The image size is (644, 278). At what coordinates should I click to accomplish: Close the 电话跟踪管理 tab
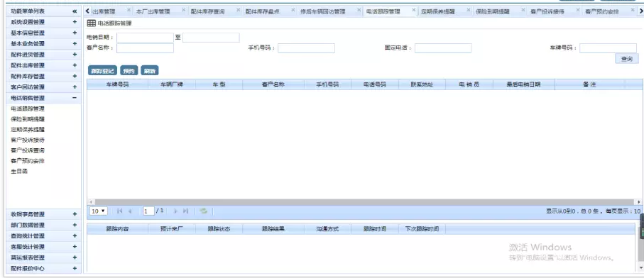click(413, 10)
